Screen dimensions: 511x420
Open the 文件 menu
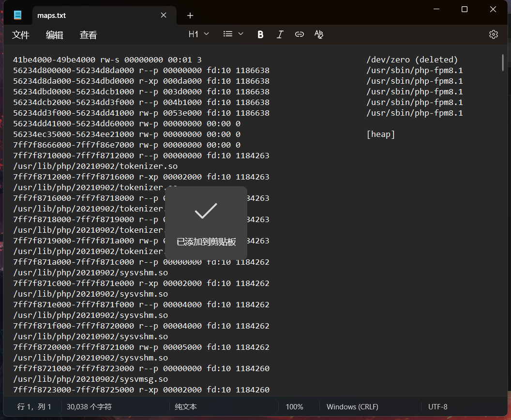pyautogui.click(x=21, y=35)
